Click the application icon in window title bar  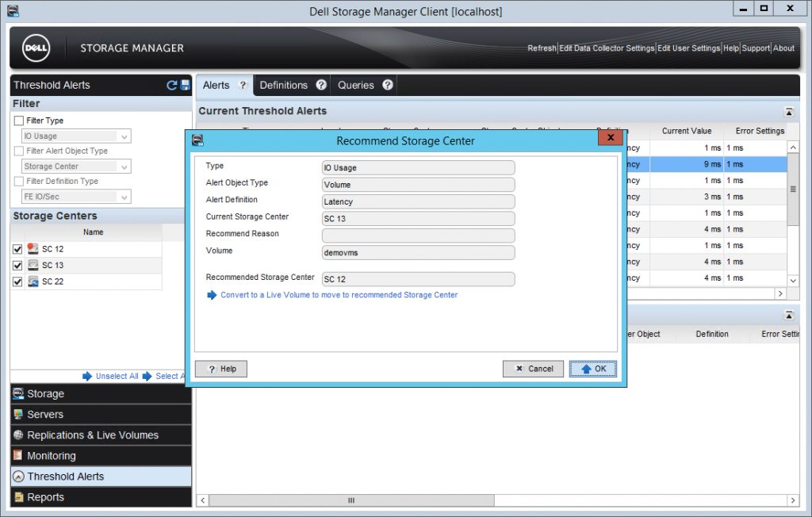click(13, 10)
